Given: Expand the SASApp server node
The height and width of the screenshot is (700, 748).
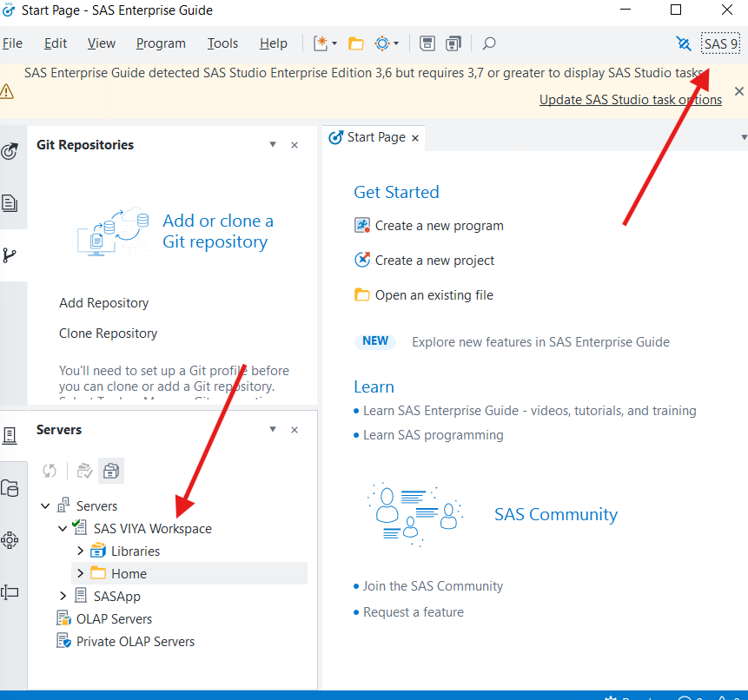Looking at the screenshot, I should (62, 596).
